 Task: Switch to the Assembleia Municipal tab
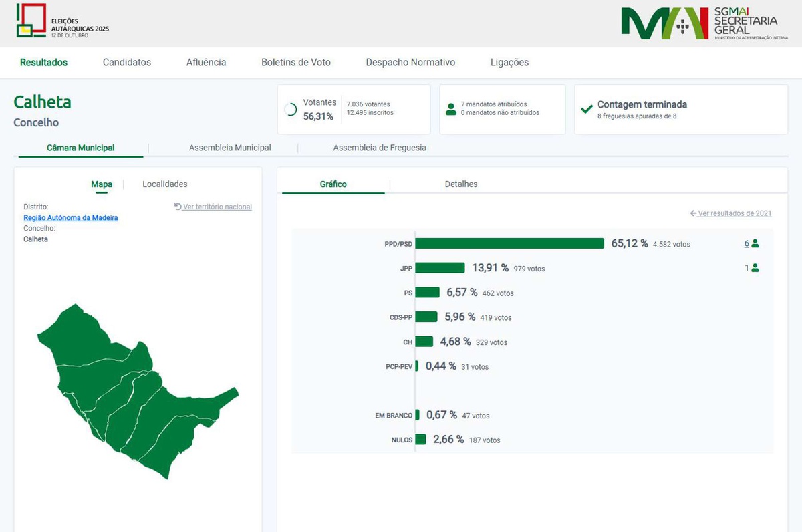(230, 148)
